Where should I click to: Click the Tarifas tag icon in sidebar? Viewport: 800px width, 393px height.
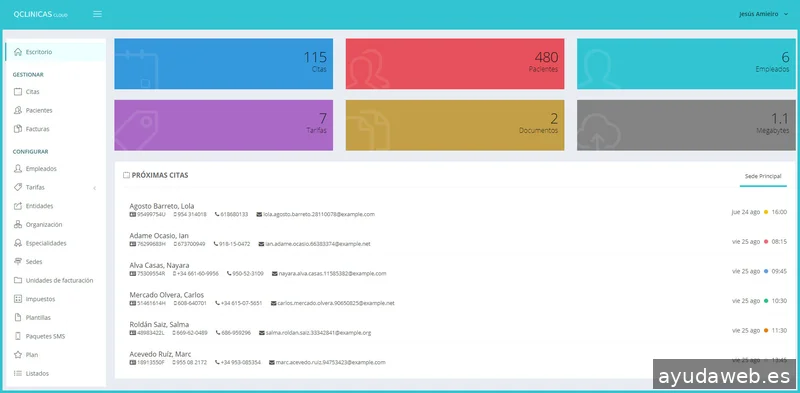coord(18,187)
